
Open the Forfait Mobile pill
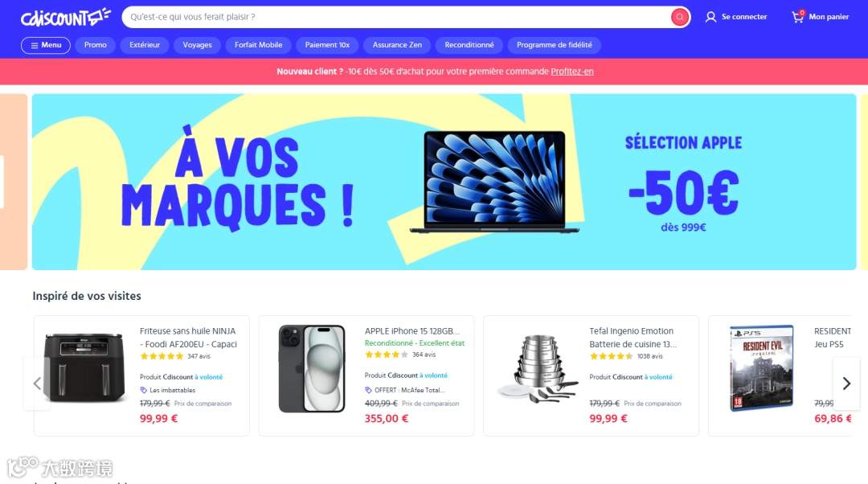tap(259, 45)
